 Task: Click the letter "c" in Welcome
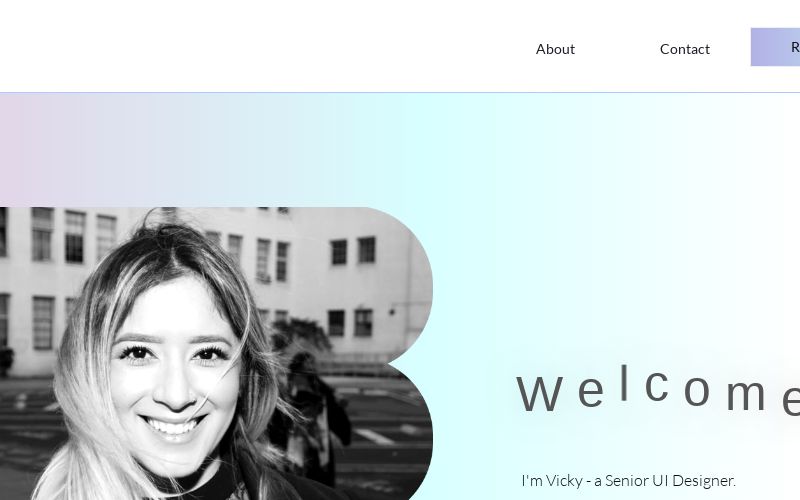click(x=657, y=387)
